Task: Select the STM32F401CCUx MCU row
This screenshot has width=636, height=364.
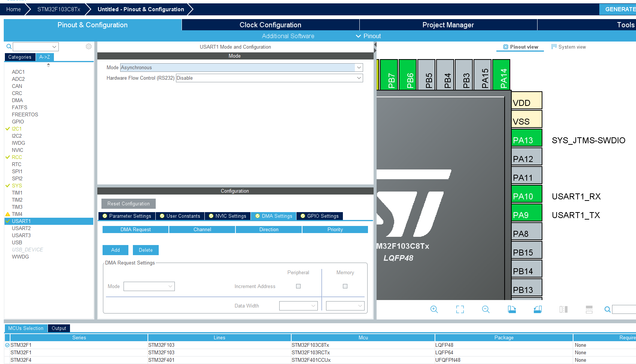Action: [320, 360]
